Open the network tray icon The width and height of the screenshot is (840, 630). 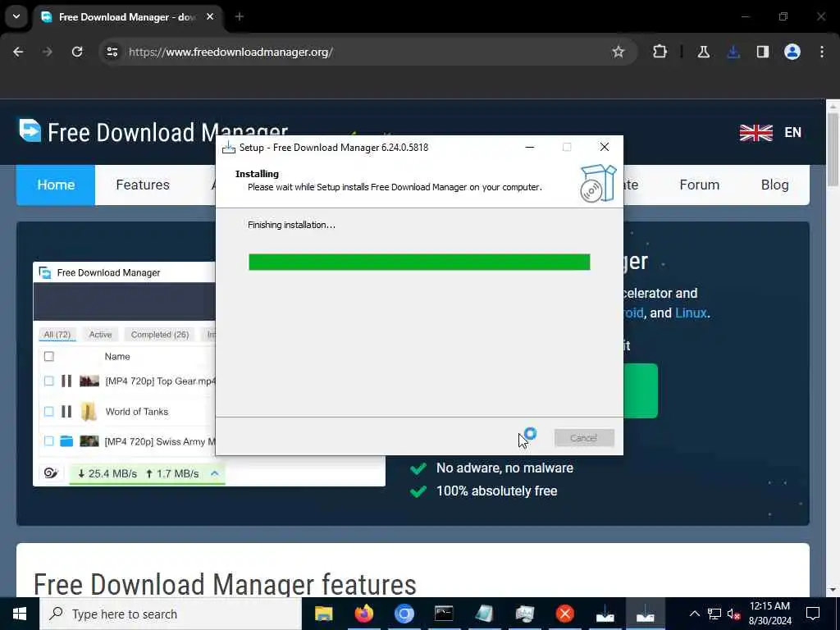pyautogui.click(x=714, y=614)
